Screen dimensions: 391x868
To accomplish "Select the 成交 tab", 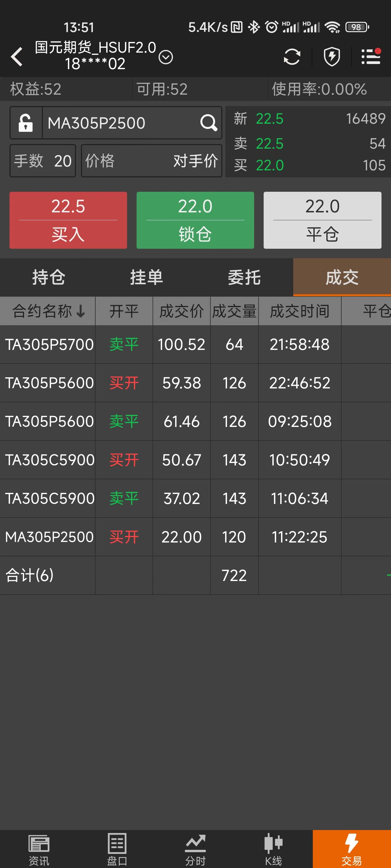I will point(342,277).
